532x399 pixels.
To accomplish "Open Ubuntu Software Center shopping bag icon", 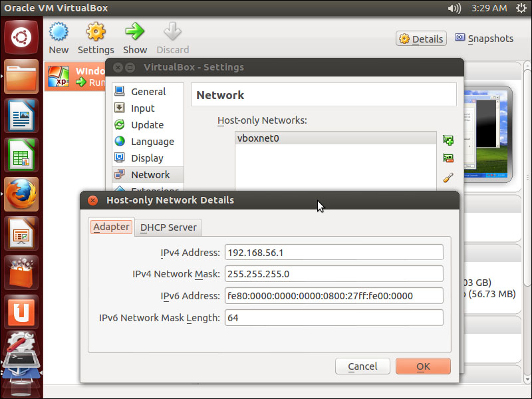I will (x=21, y=273).
